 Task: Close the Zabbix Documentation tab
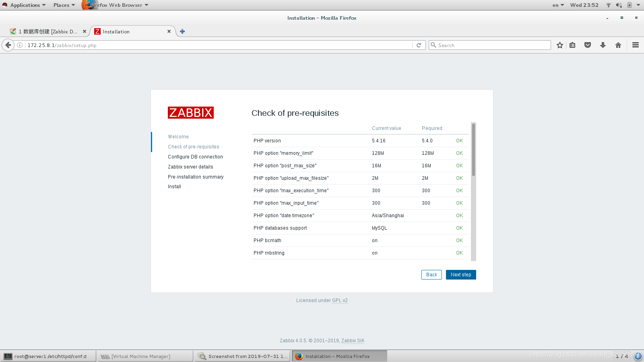pyautogui.click(x=85, y=31)
